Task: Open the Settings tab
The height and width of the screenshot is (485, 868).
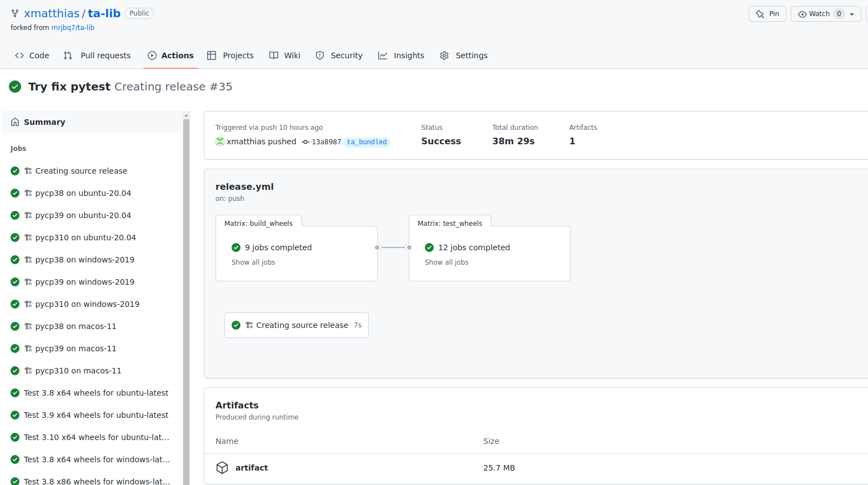Action: [464, 55]
